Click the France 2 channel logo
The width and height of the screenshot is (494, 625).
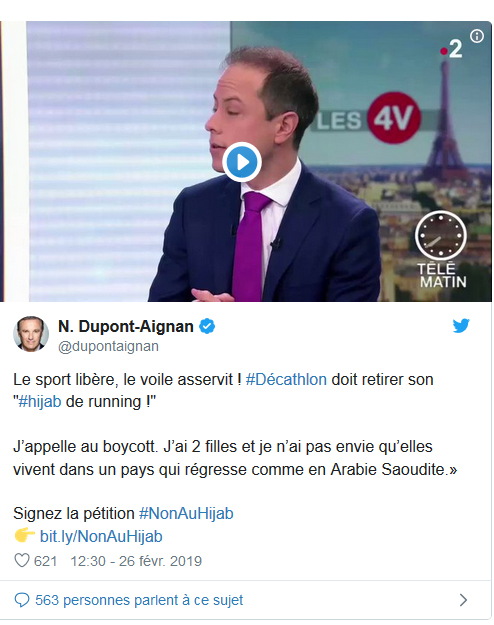(x=451, y=49)
